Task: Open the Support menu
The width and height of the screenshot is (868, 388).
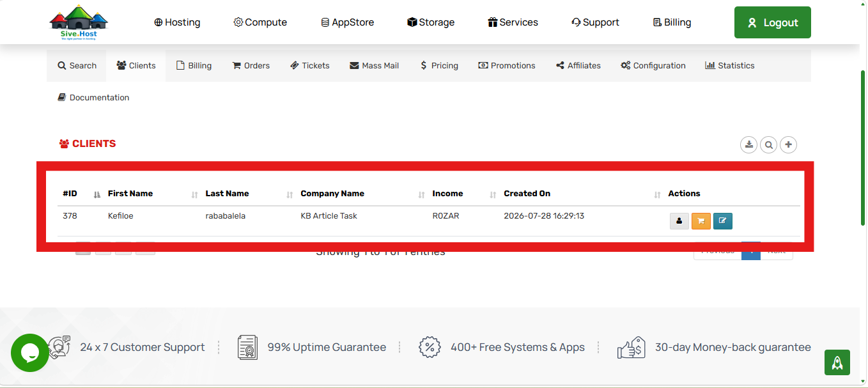Action: [595, 22]
